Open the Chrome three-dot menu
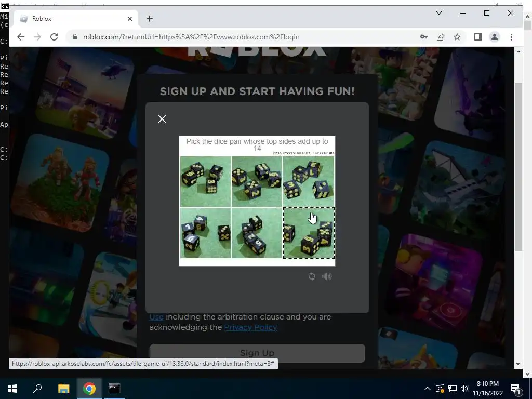This screenshot has height=399, width=532. [x=511, y=37]
